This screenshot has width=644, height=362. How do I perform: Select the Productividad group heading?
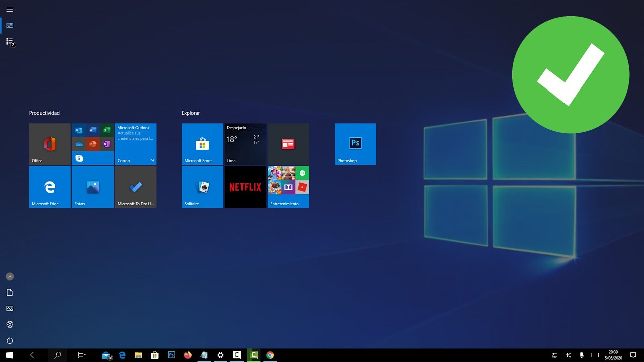[44, 113]
